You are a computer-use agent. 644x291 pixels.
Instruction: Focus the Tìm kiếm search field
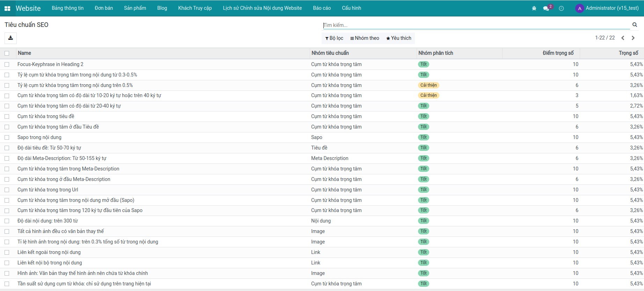[x=475, y=25]
